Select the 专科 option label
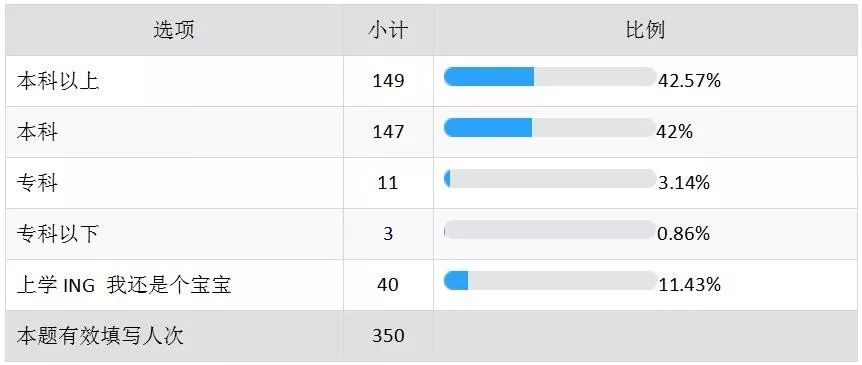Screen dimensions: 862x365 pyautogui.click(x=37, y=183)
